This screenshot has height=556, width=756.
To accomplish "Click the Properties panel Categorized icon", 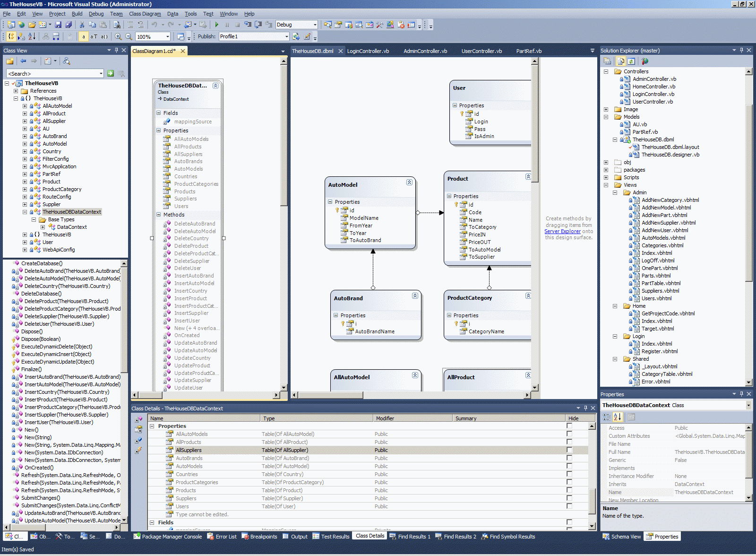I will coord(607,417).
